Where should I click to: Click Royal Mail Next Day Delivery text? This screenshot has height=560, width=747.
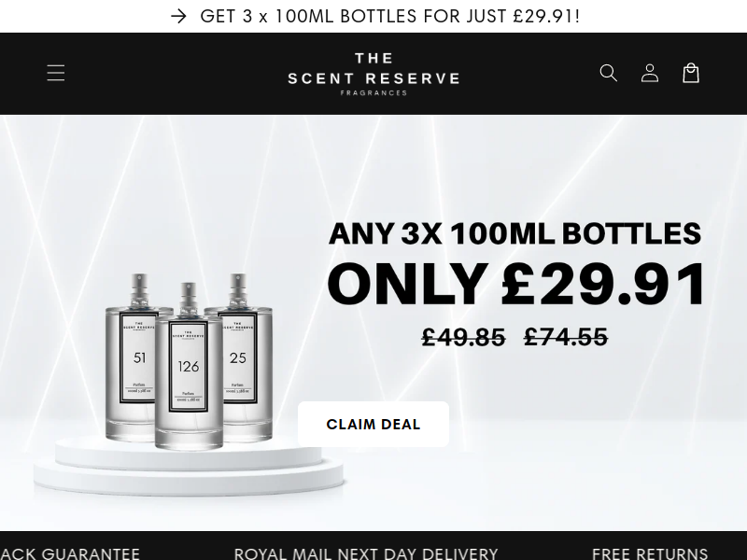[366, 553]
